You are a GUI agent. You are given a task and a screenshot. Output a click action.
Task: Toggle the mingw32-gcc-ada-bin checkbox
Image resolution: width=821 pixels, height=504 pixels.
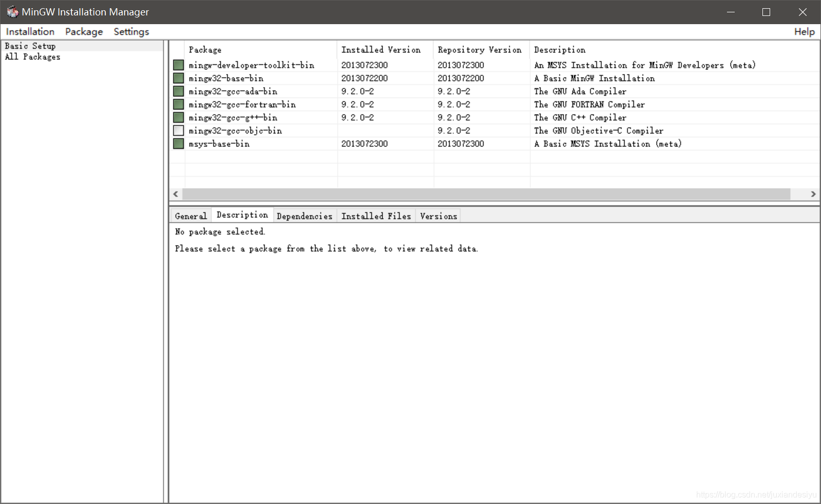[x=178, y=91]
